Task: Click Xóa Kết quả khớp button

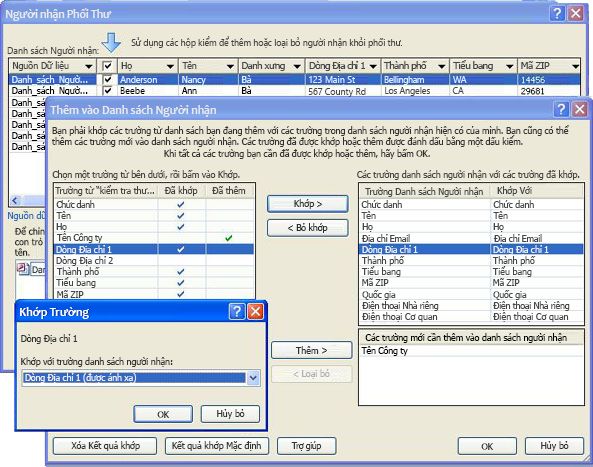Action: click(x=105, y=446)
